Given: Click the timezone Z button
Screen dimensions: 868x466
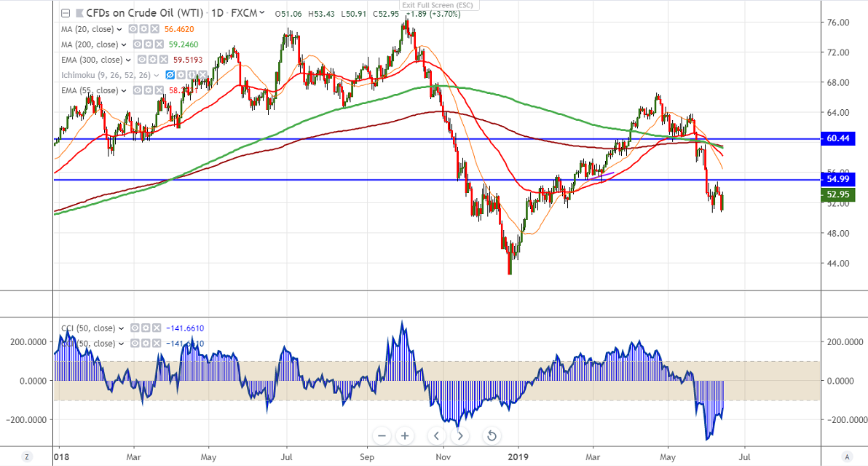Looking at the screenshot, I should [x=26, y=457].
